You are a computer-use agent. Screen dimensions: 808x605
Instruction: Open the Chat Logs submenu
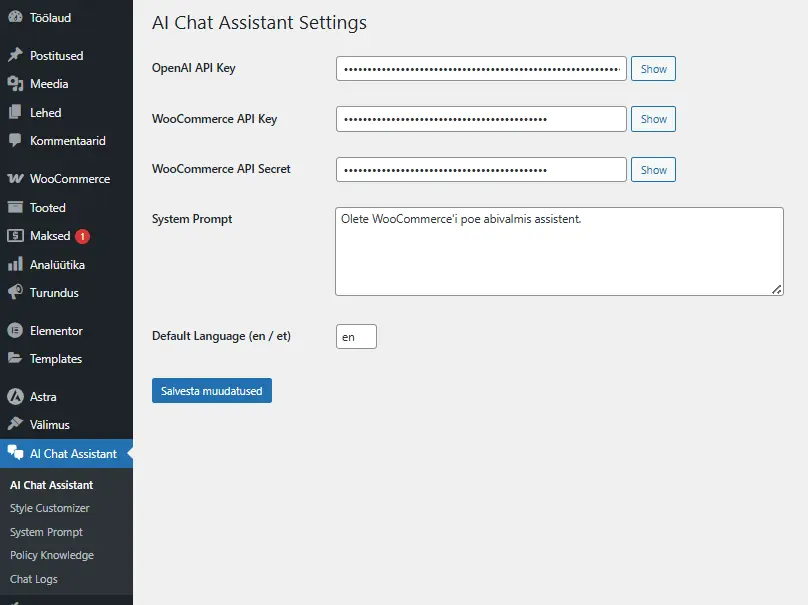34,579
